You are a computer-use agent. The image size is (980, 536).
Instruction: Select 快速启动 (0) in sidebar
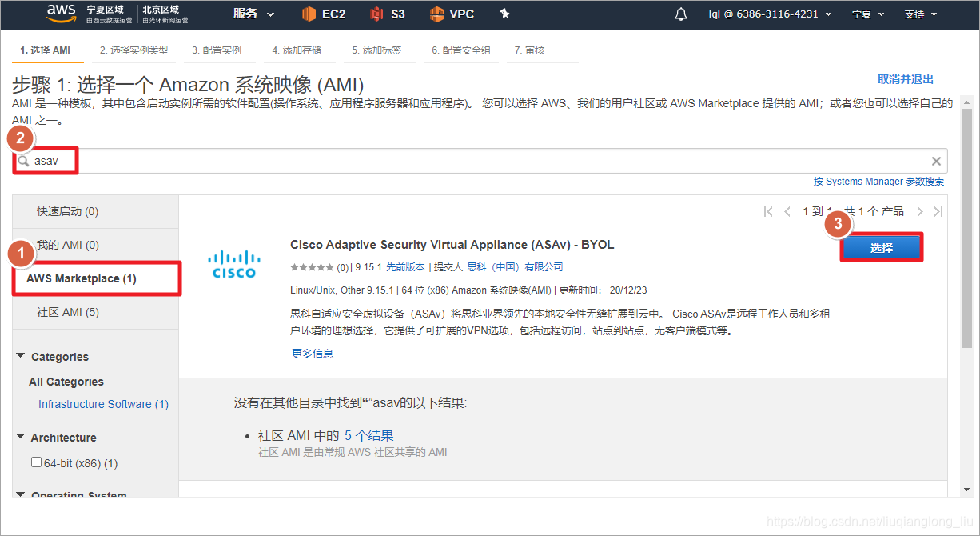pyautogui.click(x=96, y=211)
